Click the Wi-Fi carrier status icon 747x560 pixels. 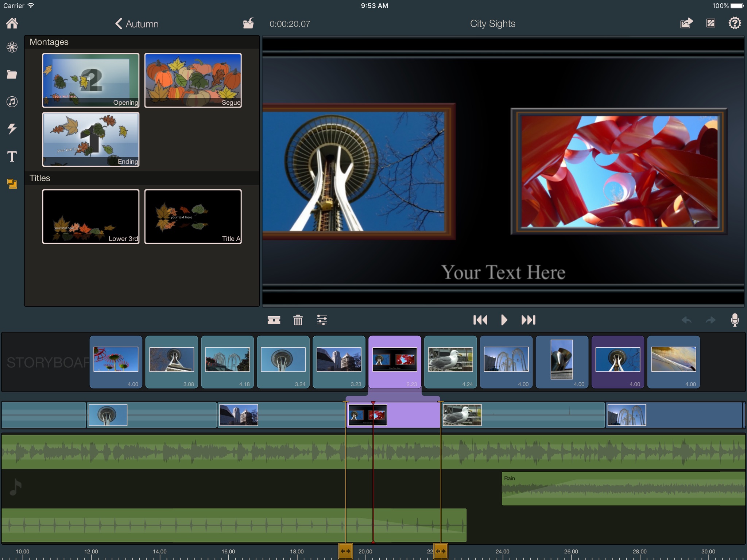[31, 5]
